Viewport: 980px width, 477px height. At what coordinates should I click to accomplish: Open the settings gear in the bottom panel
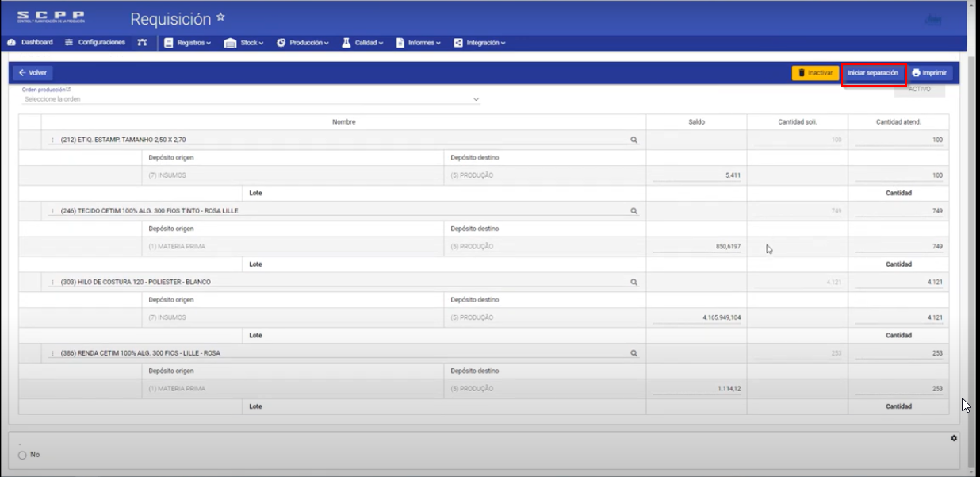[x=953, y=438]
